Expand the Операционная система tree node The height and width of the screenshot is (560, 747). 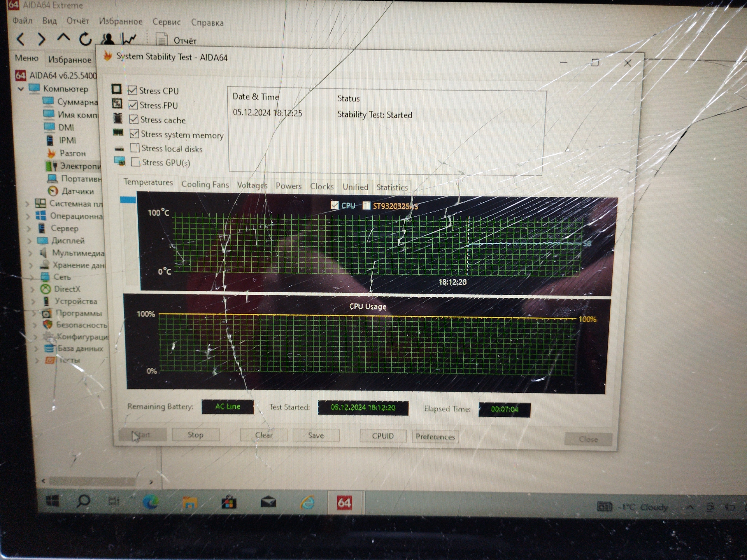point(28,216)
